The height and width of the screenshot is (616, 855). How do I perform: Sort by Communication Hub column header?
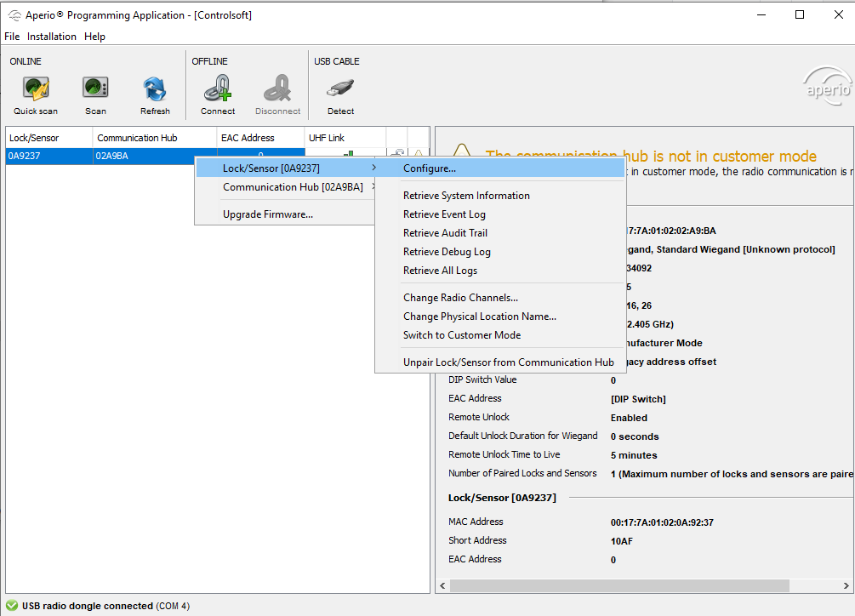(155, 138)
